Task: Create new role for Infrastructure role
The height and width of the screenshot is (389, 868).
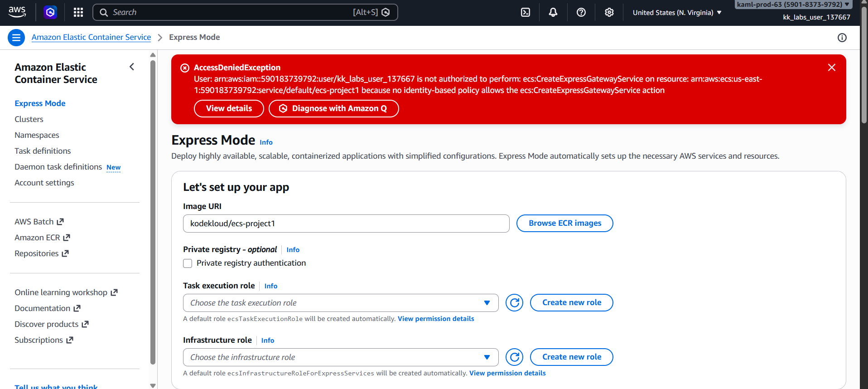Action: click(x=572, y=357)
